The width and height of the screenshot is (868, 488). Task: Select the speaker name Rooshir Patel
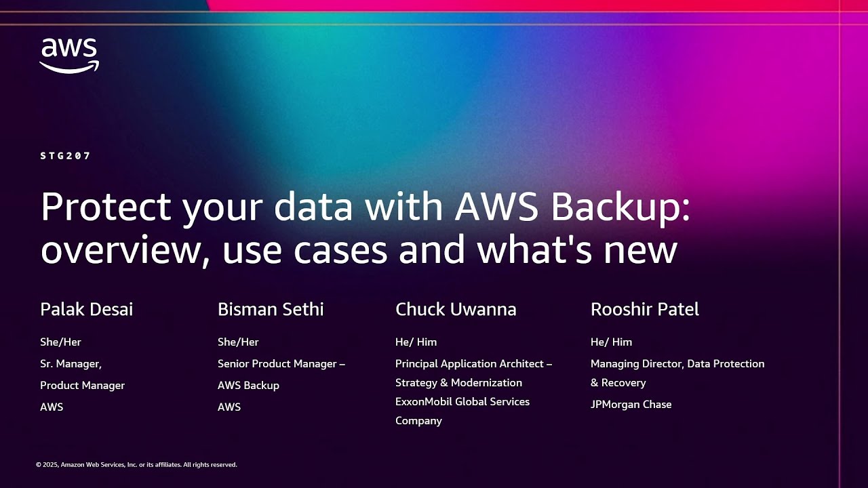(x=645, y=310)
